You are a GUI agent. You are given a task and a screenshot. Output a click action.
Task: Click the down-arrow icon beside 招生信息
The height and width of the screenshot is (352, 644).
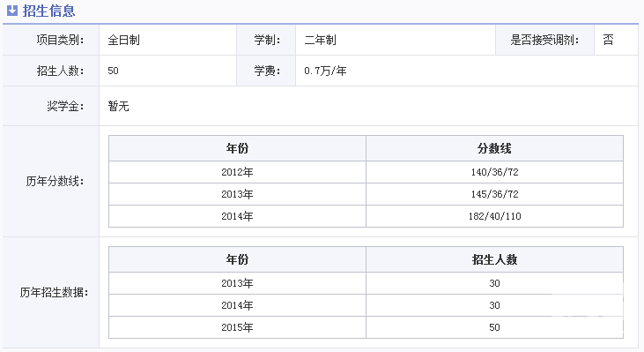tap(12, 11)
